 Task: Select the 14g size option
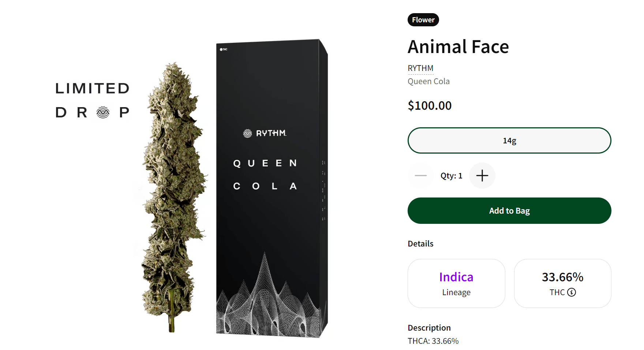[509, 140]
